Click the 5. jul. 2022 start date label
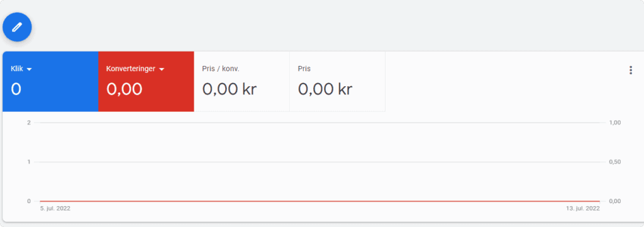The height and width of the screenshot is (227, 644). 55,209
